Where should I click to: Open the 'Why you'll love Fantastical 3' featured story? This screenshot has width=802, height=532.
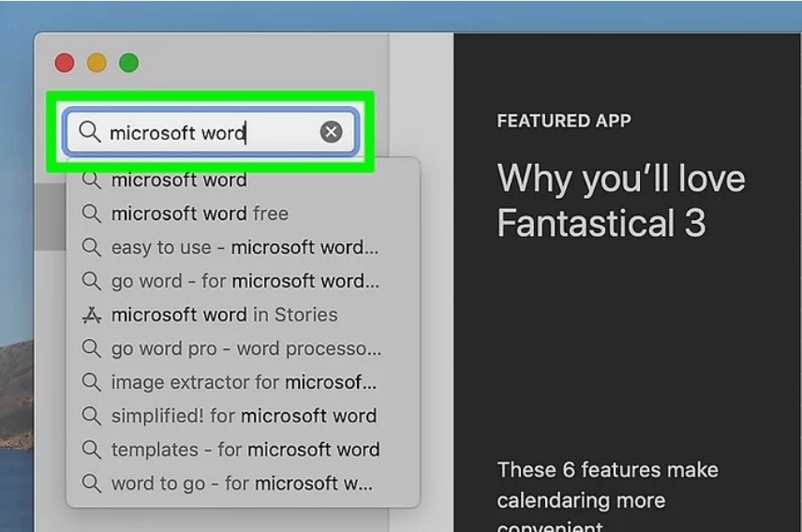621,200
